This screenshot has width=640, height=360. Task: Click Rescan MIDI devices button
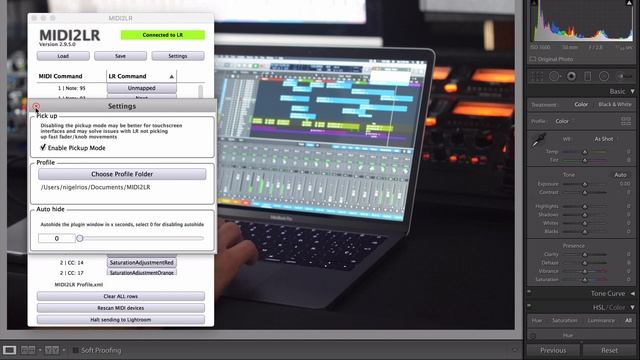(x=121, y=308)
